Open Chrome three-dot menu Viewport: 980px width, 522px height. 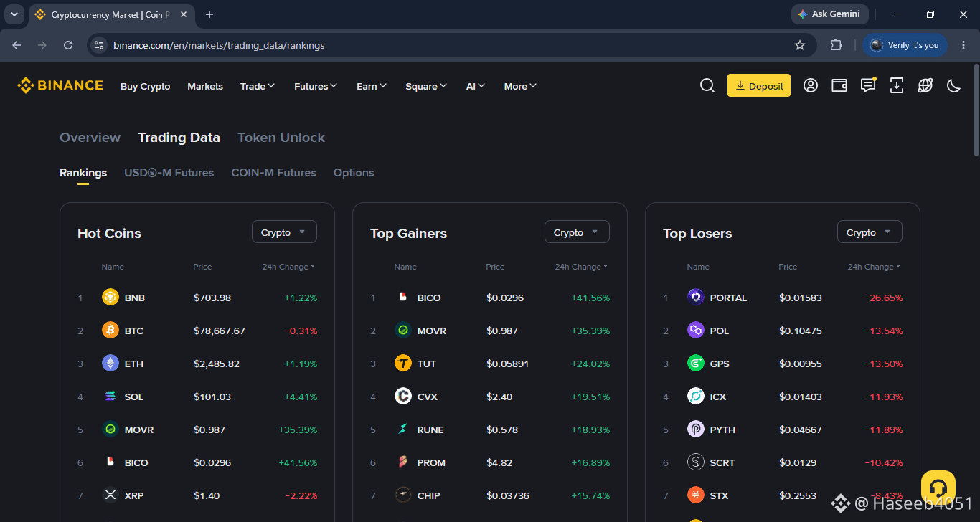(963, 45)
